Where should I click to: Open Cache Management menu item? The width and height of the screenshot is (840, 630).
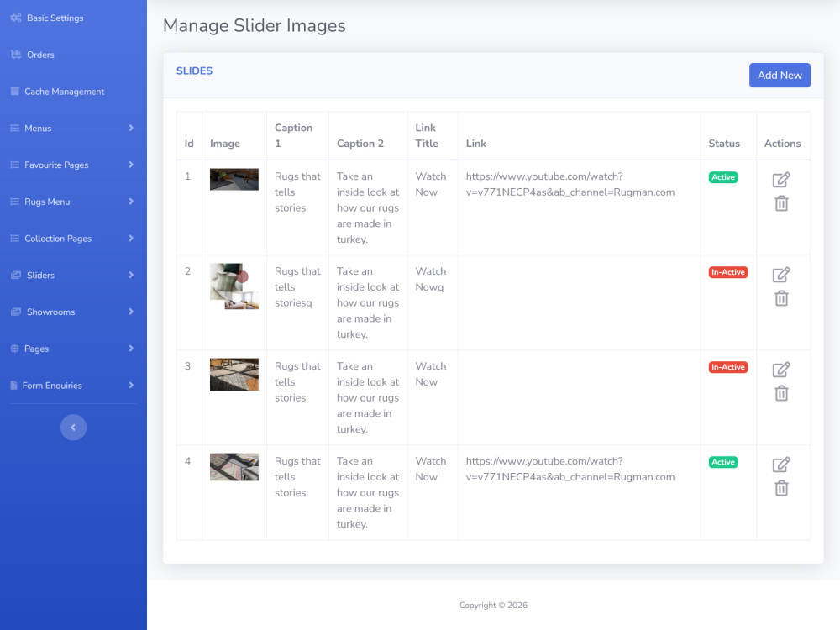tap(73, 91)
